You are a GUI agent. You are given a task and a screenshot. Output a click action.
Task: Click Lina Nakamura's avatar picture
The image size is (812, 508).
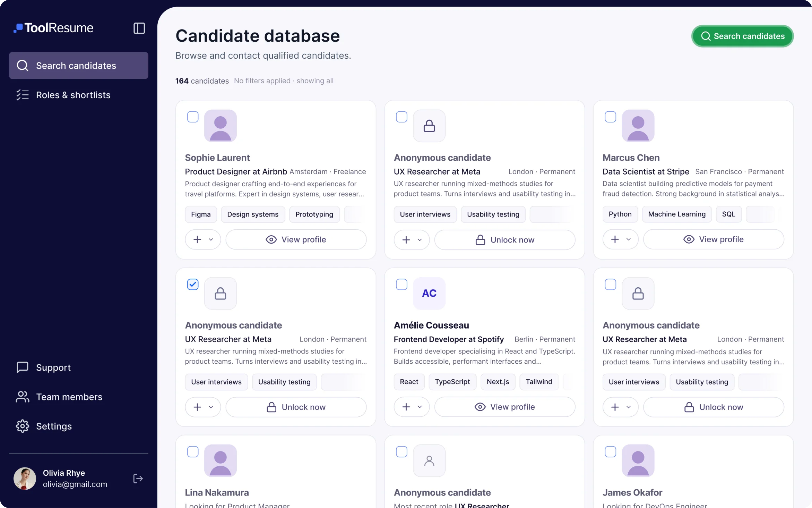click(221, 460)
